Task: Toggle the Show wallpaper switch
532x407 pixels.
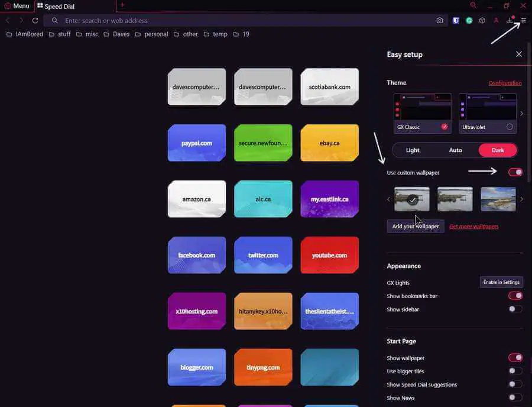Action: click(x=515, y=358)
